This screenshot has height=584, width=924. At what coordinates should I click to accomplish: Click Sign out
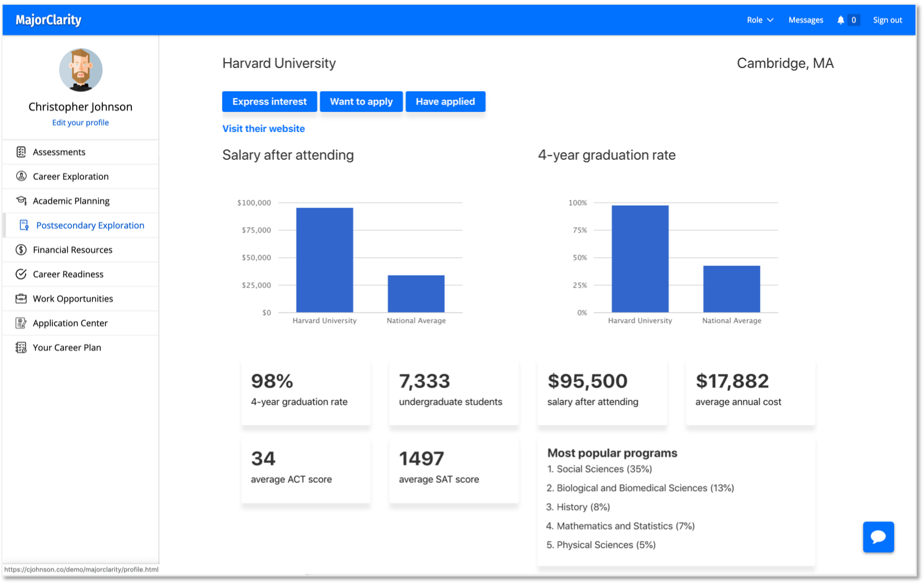[x=887, y=20]
